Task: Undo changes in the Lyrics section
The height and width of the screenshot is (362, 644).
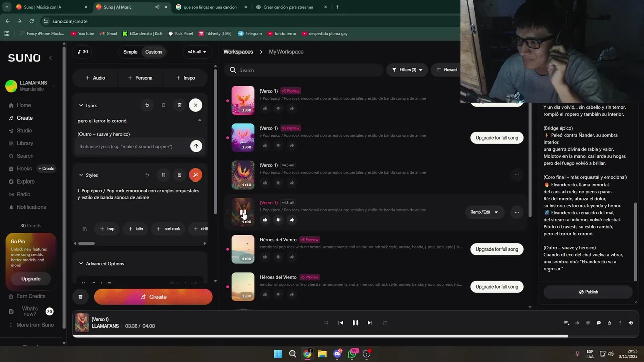Action: (x=147, y=105)
